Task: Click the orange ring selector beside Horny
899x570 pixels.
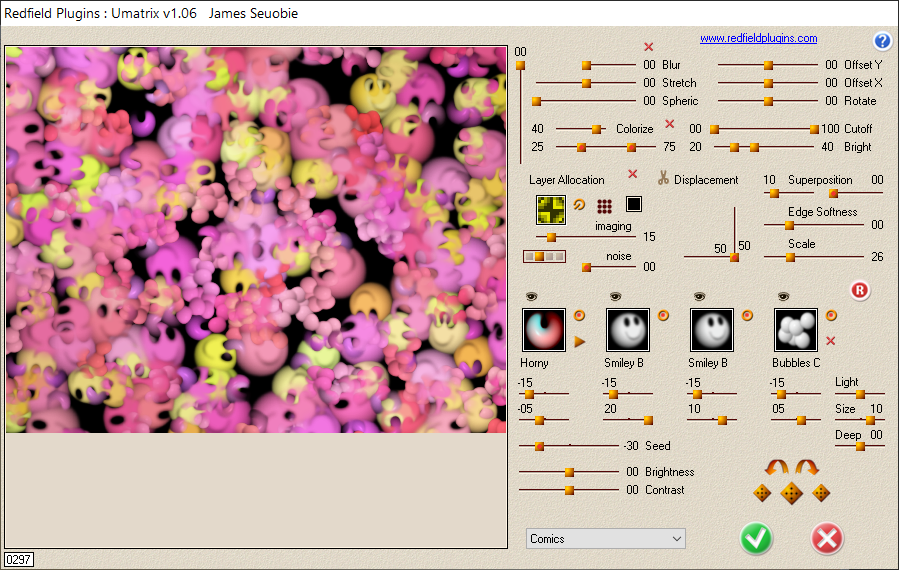Action: 579,316
